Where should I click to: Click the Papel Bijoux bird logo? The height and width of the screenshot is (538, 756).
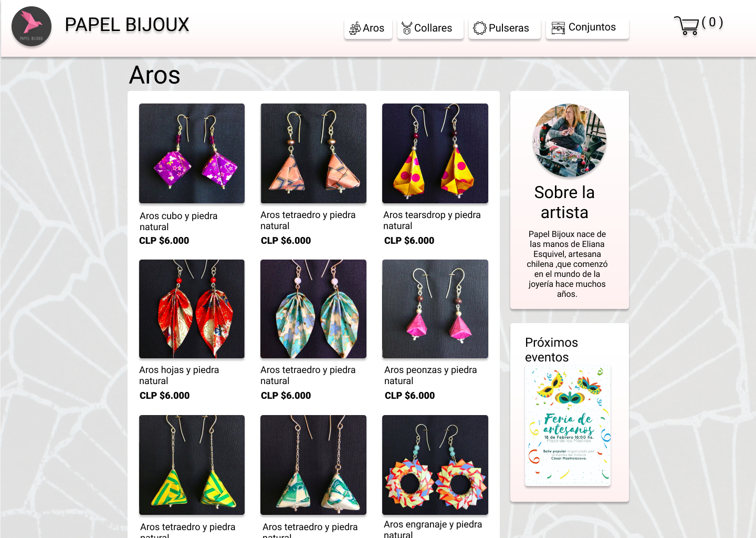point(31,26)
